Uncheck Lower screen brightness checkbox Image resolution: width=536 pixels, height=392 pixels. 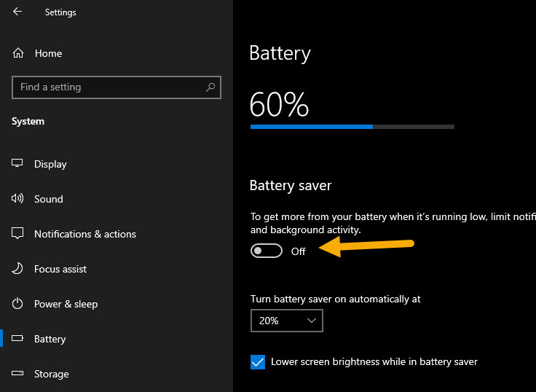[258, 361]
